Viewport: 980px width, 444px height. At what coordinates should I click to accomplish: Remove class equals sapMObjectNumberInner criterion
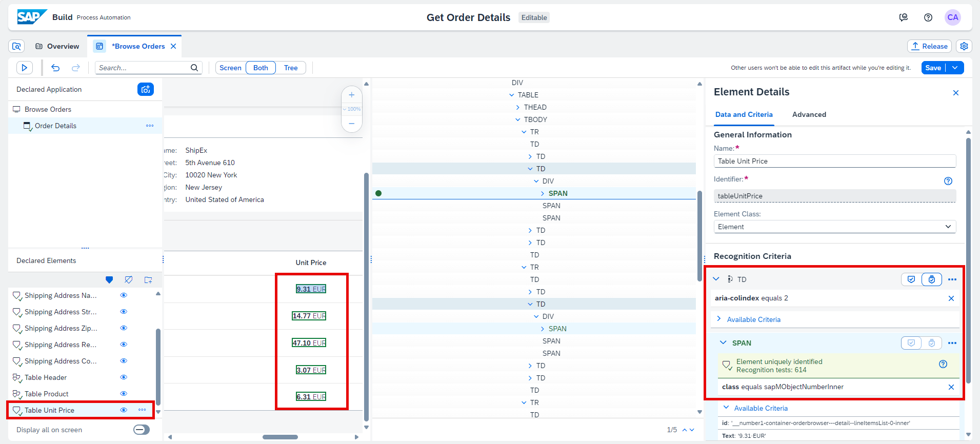(x=951, y=387)
